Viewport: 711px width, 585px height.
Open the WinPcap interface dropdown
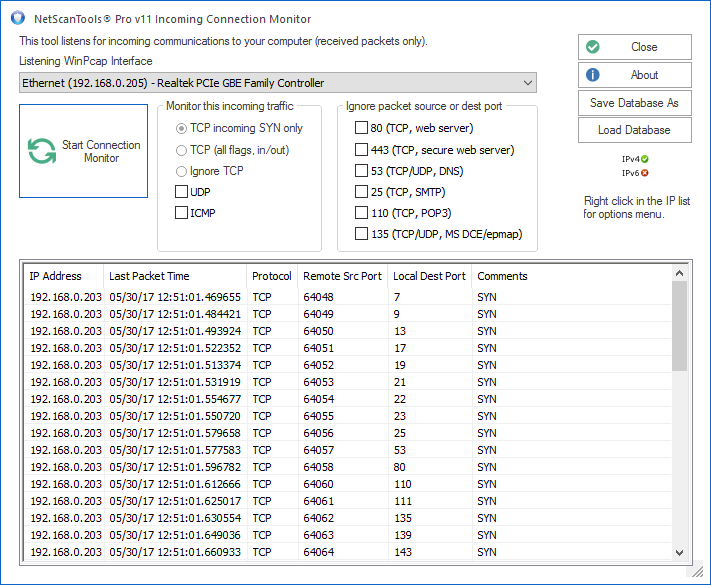click(278, 83)
